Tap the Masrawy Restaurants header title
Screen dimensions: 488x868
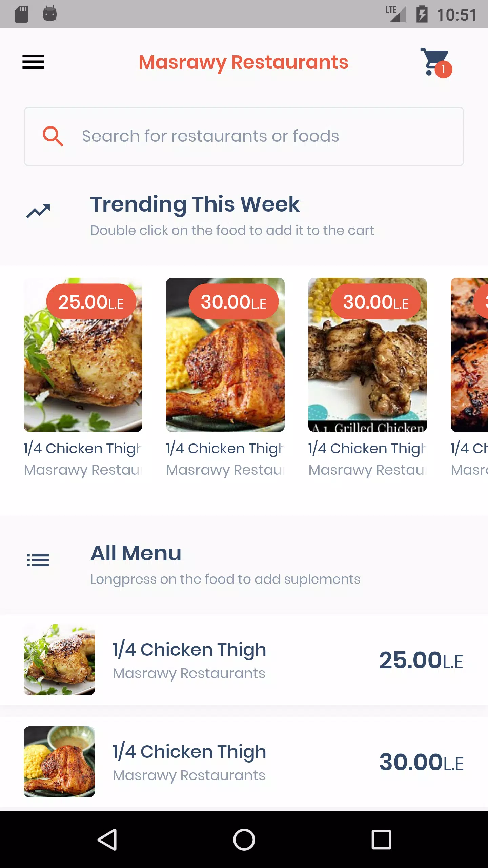click(x=244, y=62)
